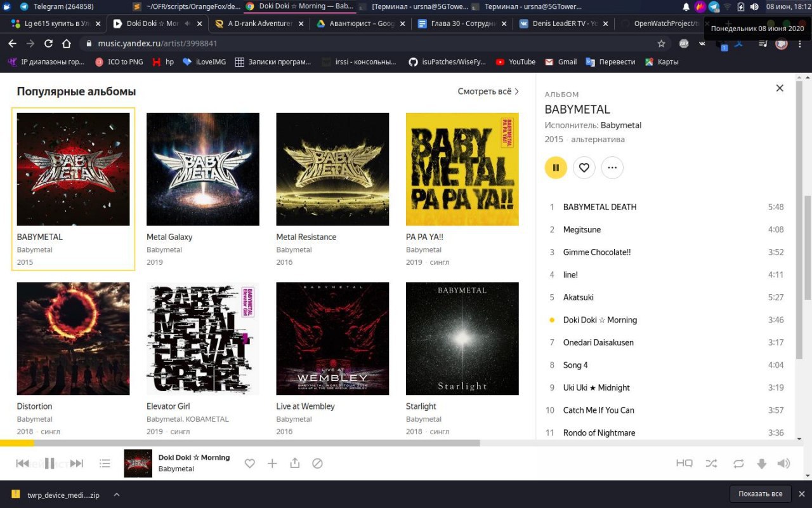The image size is (812, 508).
Task: Click the address bar with music.yandex.ru URL
Action: (374, 44)
